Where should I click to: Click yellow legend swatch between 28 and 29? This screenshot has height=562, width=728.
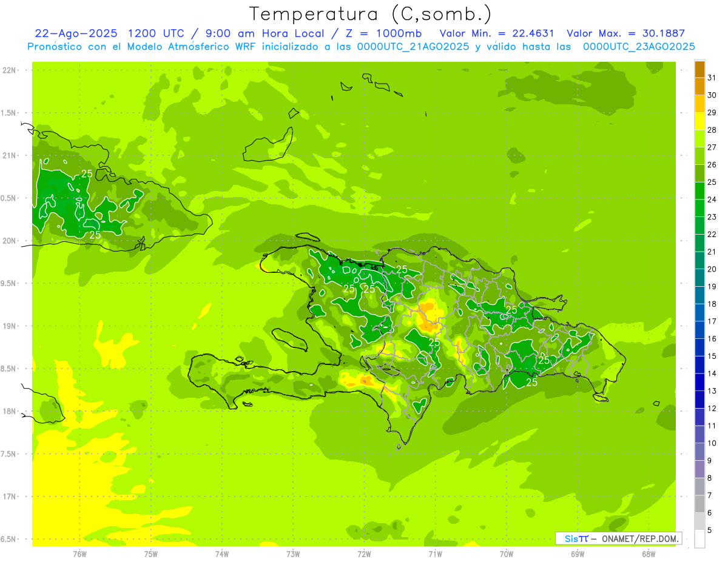pyautogui.click(x=699, y=121)
